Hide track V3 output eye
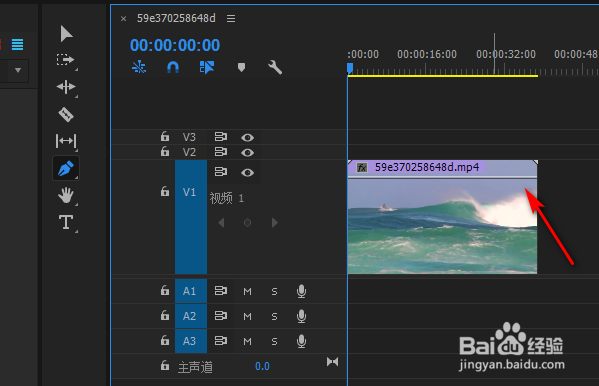Viewport: 599px width, 386px height. [248, 137]
